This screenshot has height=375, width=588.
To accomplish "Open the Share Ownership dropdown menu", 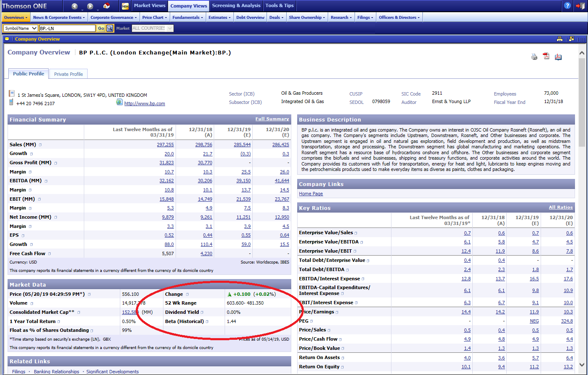I will point(307,18).
